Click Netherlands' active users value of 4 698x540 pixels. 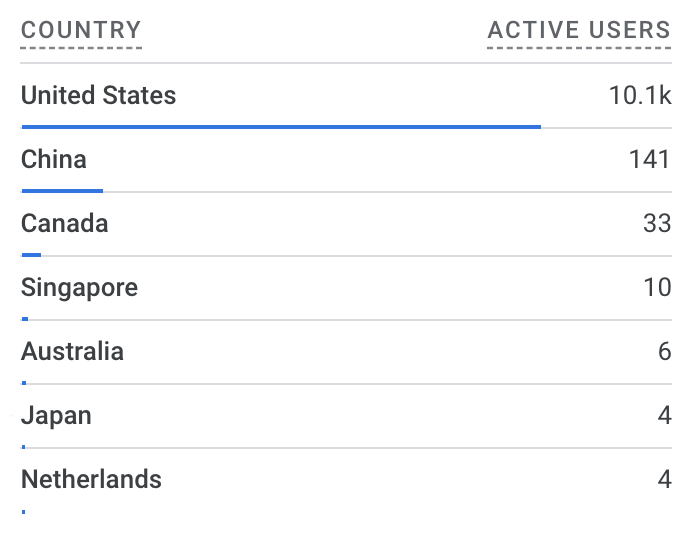664,480
